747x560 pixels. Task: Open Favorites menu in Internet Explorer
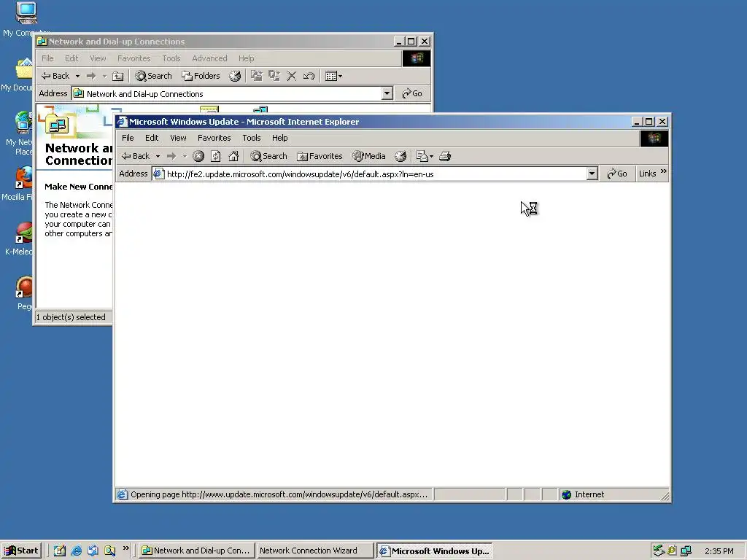click(x=214, y=138)
